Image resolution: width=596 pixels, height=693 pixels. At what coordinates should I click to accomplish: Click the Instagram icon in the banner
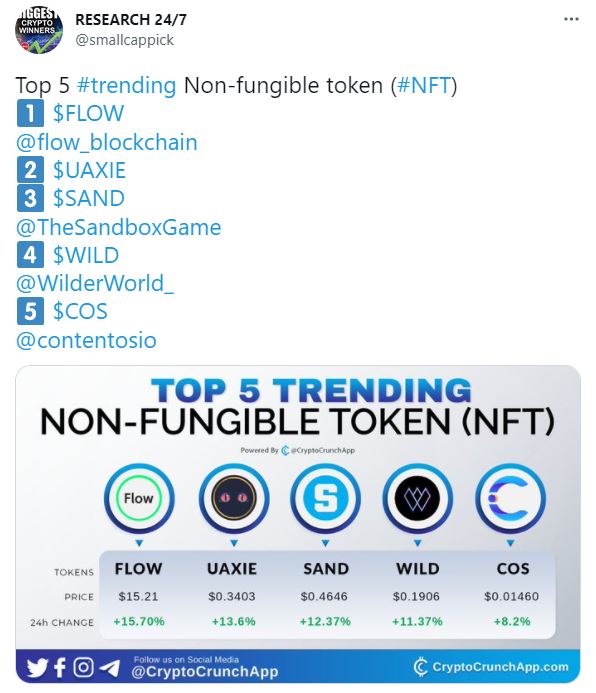(83, 667)
